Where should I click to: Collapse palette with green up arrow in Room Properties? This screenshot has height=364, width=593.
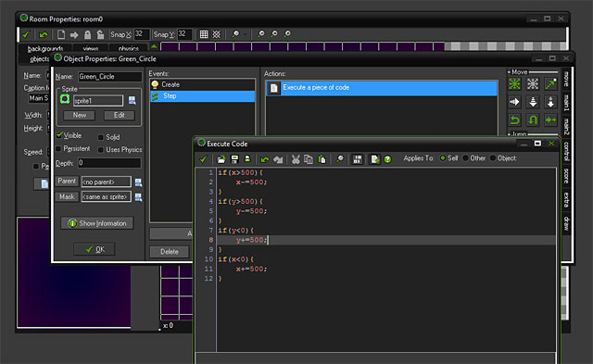tap(154, 47)
